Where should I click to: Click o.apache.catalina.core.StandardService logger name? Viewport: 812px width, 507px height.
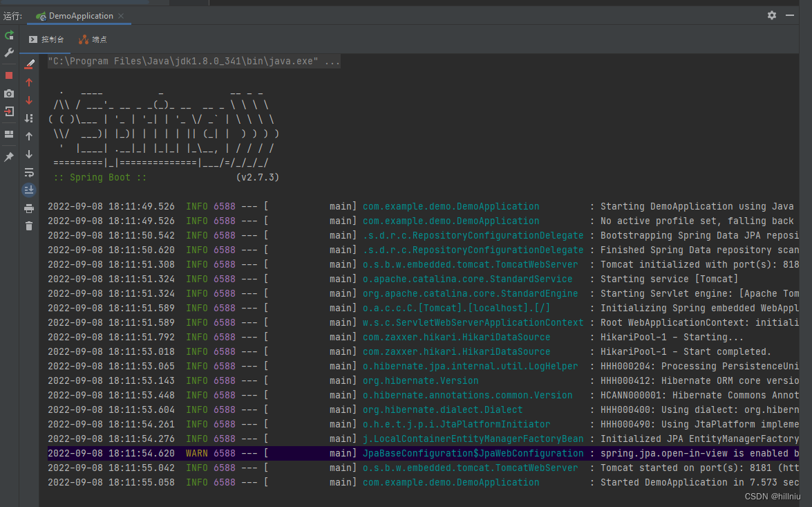click(468, 279)
